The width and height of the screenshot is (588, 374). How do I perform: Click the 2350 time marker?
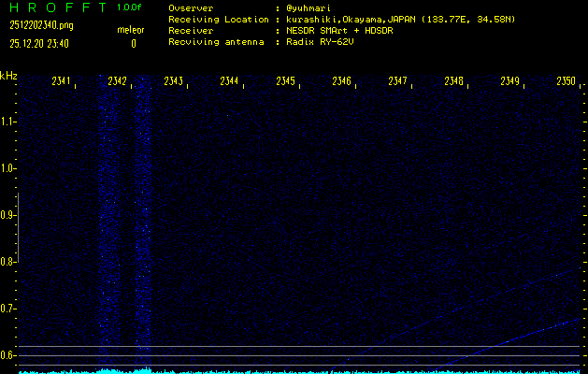pyautogui.click(x=566, y=82)
